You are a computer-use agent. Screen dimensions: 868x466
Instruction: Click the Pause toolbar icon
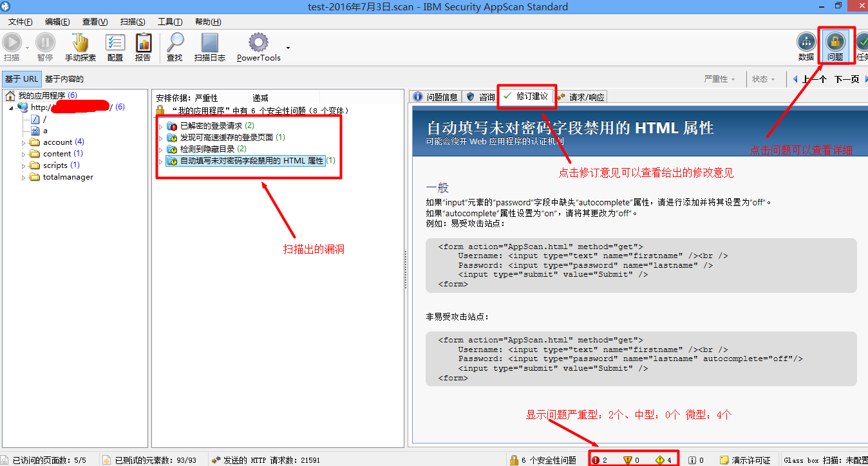45,42
